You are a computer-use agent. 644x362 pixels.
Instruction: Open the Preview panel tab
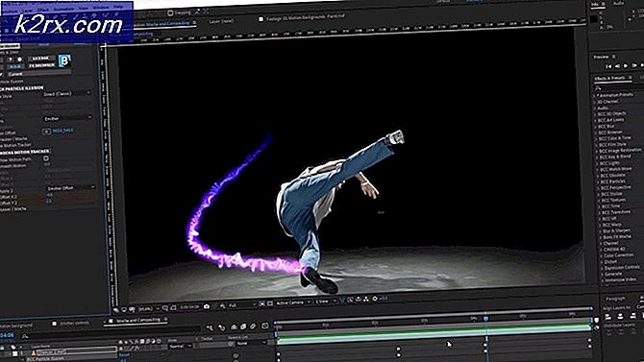pyautogui.click(x=601, y=57)
